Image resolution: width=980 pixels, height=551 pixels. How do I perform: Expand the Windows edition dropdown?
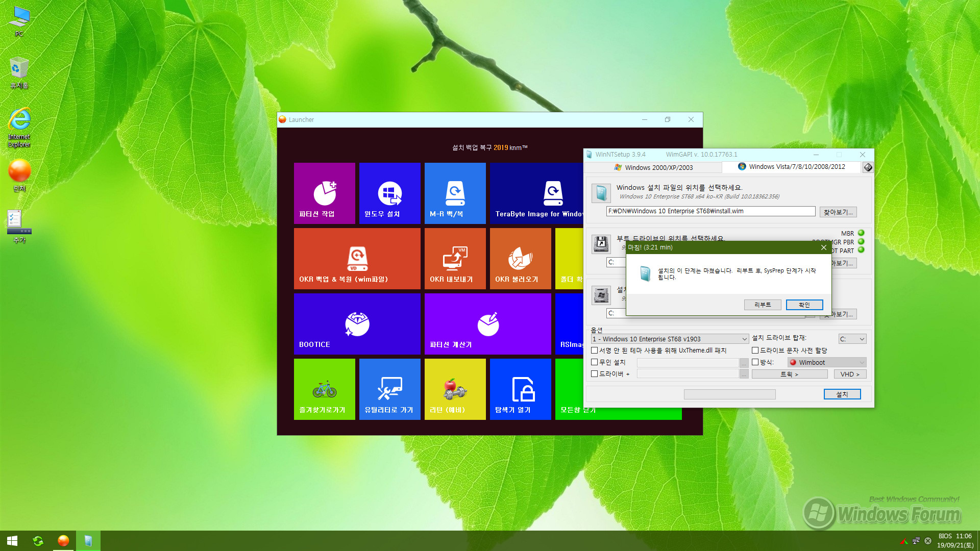click(670, 339)
